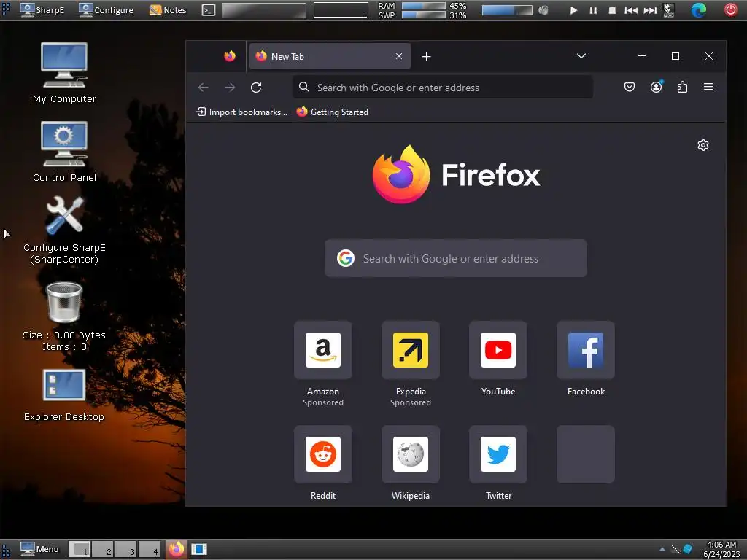Click the SWP usage meter

click(x=423, y=15)
